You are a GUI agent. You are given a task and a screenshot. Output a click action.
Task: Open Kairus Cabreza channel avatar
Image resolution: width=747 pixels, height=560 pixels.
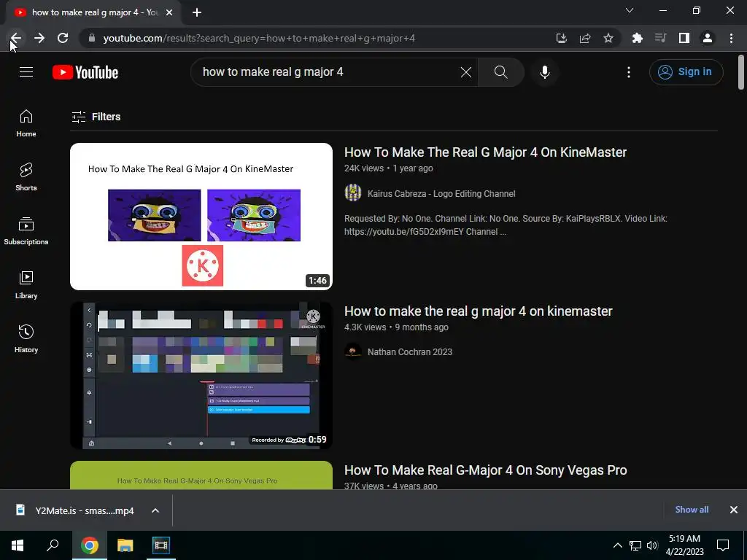click(353, 192)
